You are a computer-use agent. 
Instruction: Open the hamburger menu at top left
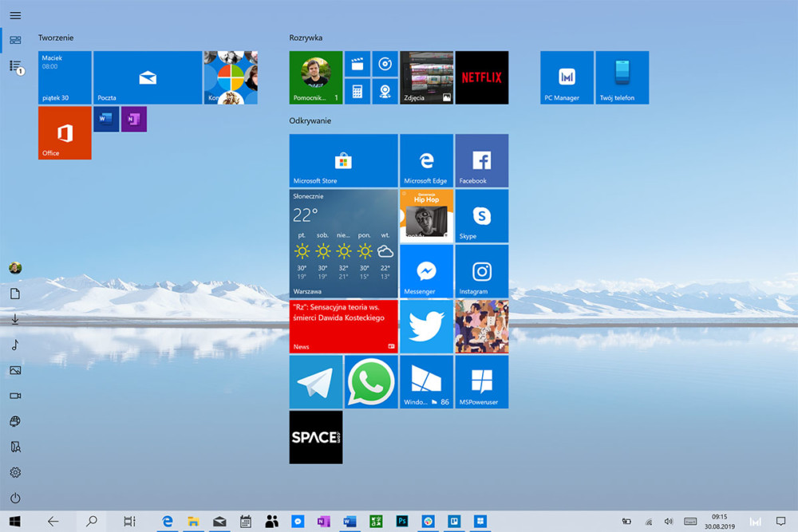pyautogui.click(x=15, y=15)
